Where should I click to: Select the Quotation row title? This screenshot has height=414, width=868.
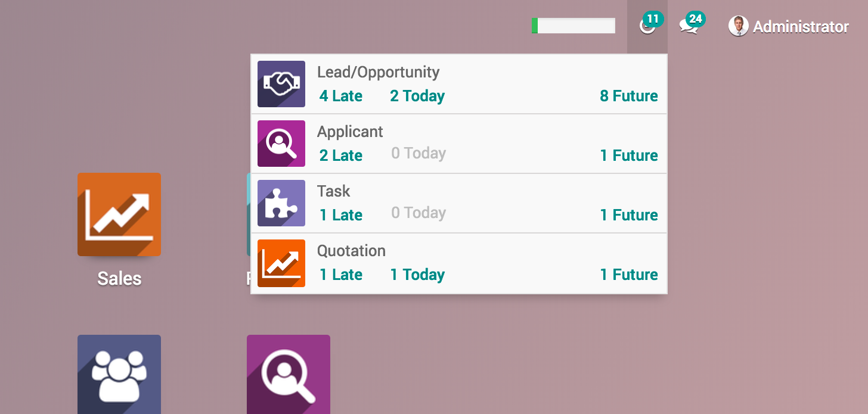click(351, 251)
